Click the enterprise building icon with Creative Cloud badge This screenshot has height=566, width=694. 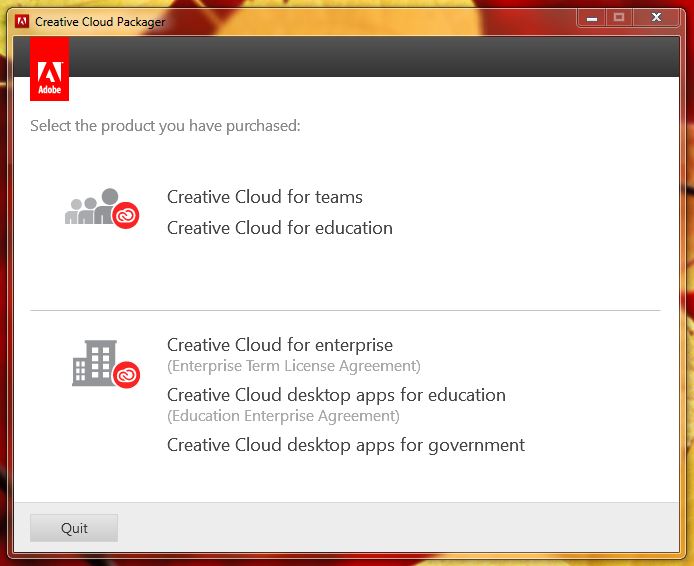(106, 364)
